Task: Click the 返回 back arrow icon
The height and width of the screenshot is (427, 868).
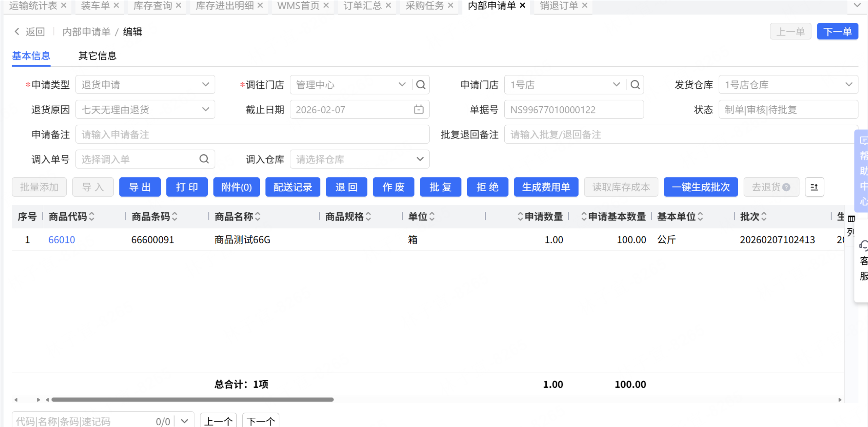Action: click(17, 32)
